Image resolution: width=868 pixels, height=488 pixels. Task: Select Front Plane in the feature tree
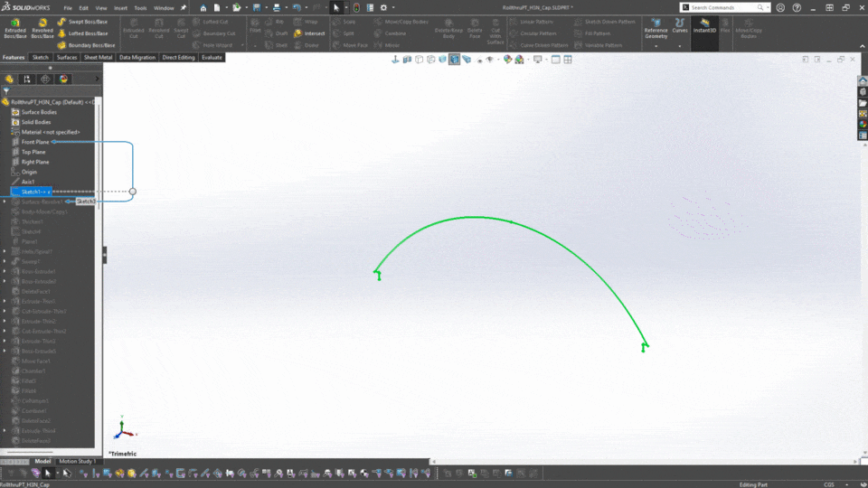35,142
